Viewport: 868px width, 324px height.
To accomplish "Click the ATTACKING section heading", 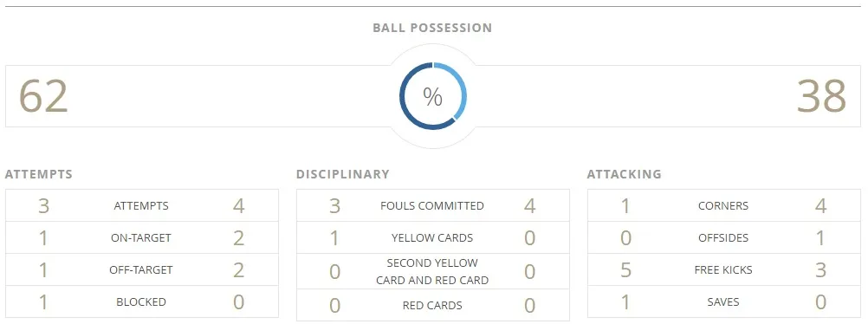I will pyautogui.click(x=624, y=174).
